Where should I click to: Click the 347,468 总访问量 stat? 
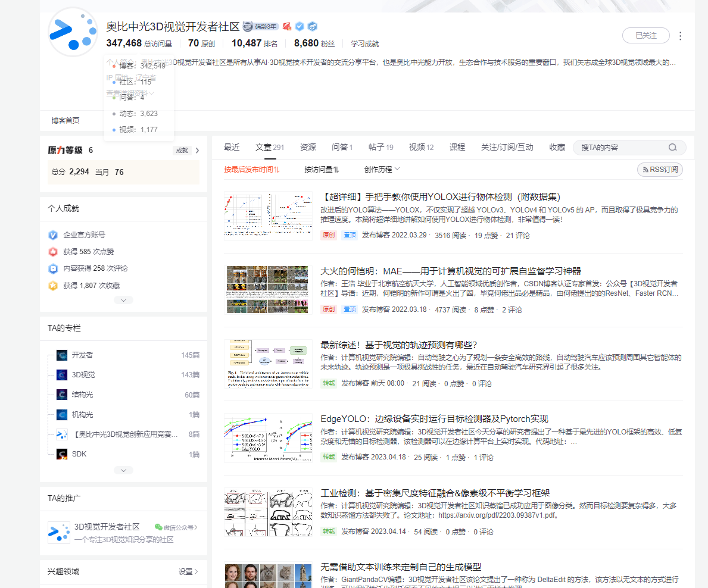[x=139, y=43]
